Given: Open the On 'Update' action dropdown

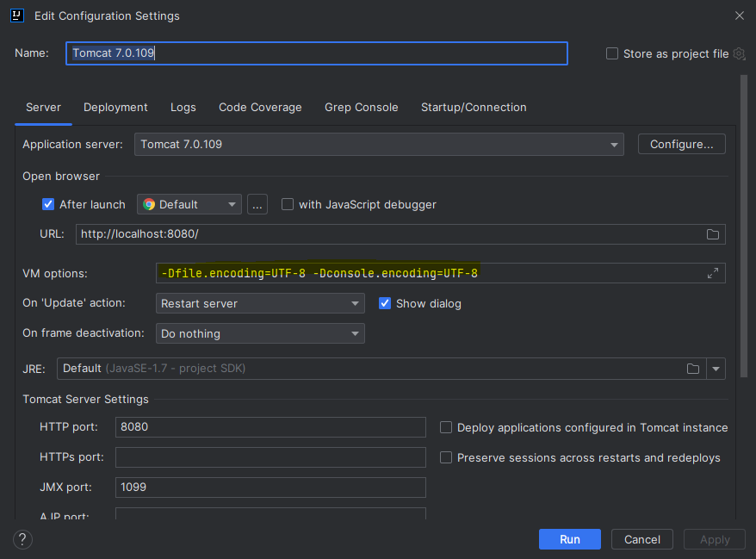Looking at the screenshot, I should click(260, 303).
